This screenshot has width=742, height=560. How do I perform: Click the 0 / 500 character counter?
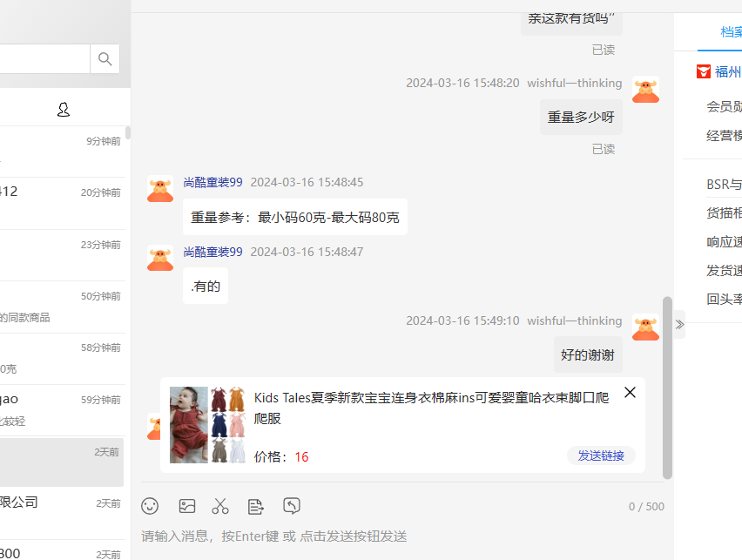click(x=646, y=507)
